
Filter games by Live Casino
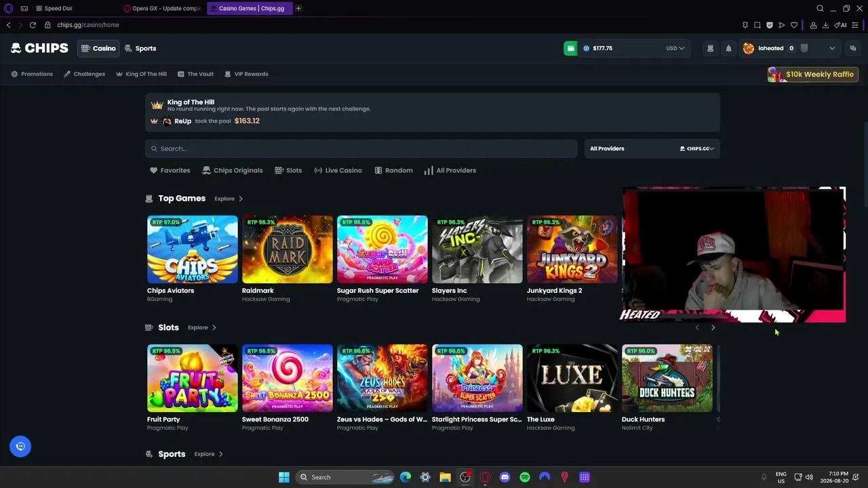click(338, 170)
